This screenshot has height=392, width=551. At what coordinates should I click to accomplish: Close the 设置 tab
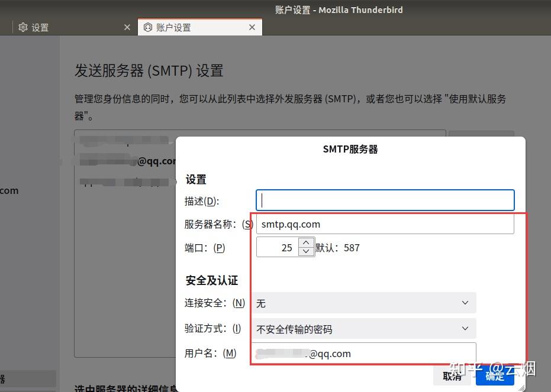127,27
